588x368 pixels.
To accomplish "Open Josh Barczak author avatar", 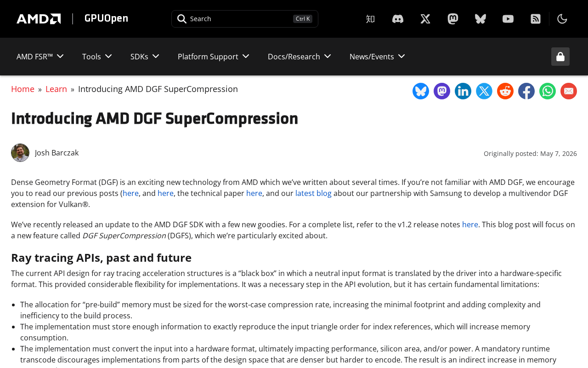I will 20,153.
